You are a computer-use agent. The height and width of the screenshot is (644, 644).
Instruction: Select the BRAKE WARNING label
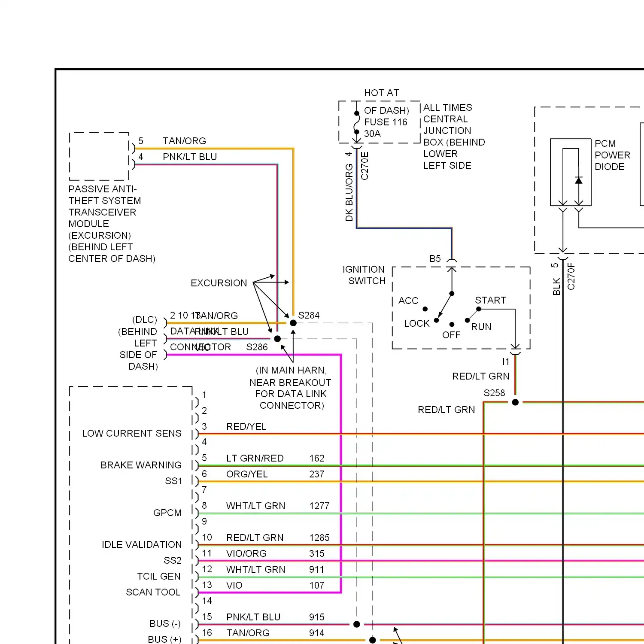tap(141, 465)
